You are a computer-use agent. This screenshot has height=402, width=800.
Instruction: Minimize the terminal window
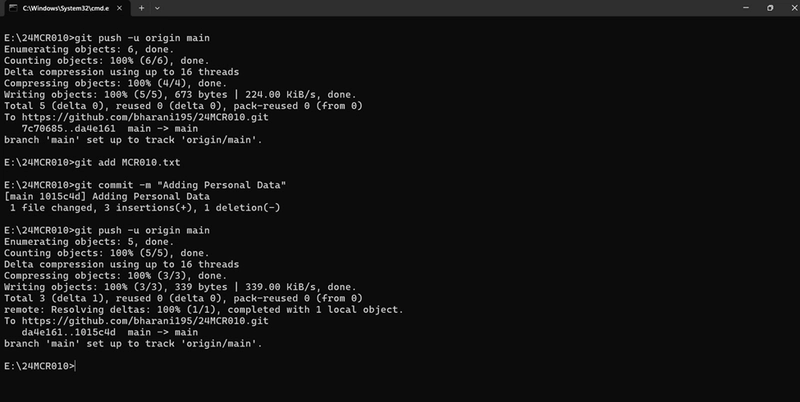point(746,8)
